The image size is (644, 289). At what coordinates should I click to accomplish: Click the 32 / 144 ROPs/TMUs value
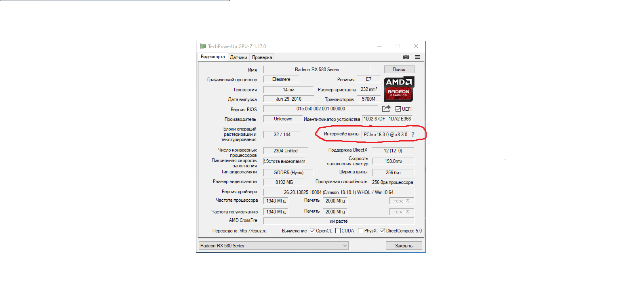[282, 135]
